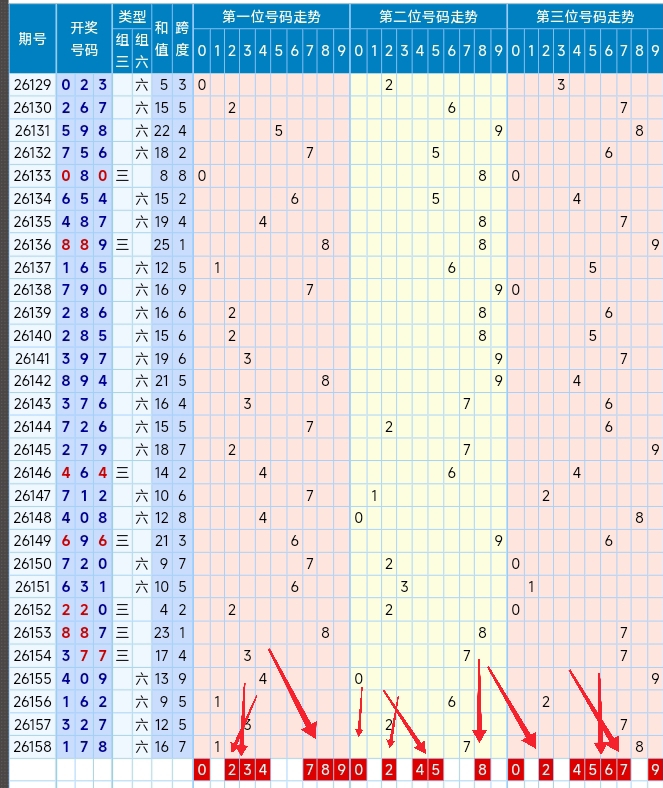Select issue number 26149
Screen dimensions: 663x788
33,541
